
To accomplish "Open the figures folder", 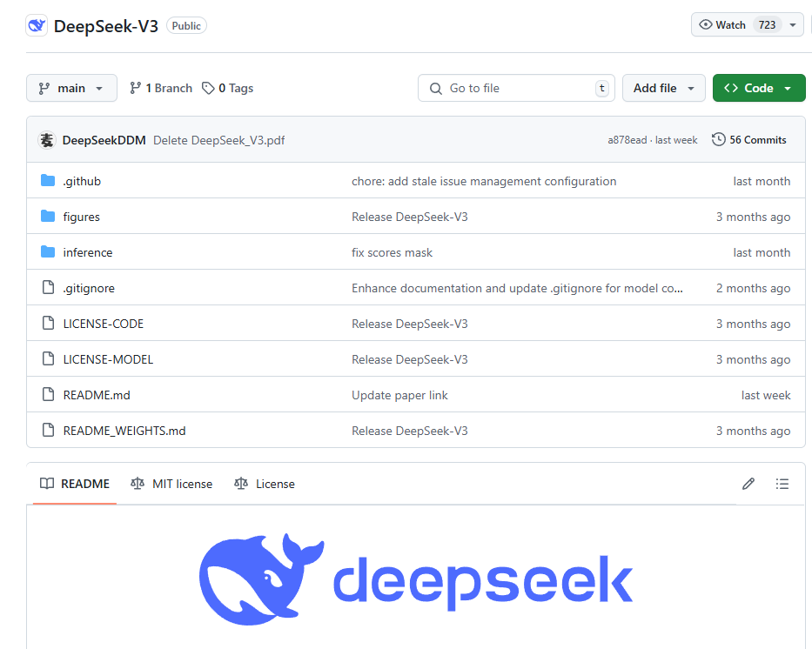I will (81, 217).
